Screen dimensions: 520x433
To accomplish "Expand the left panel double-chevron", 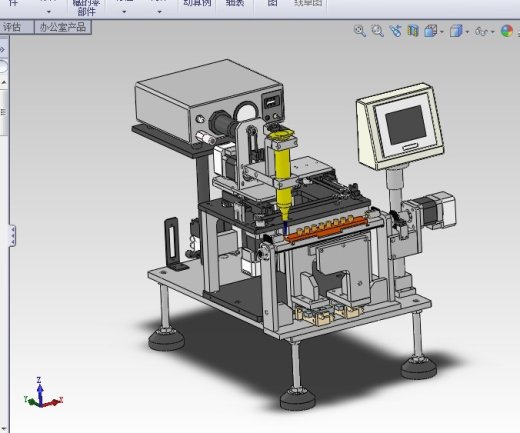I will pyautogui.click(x=3, y=50).
